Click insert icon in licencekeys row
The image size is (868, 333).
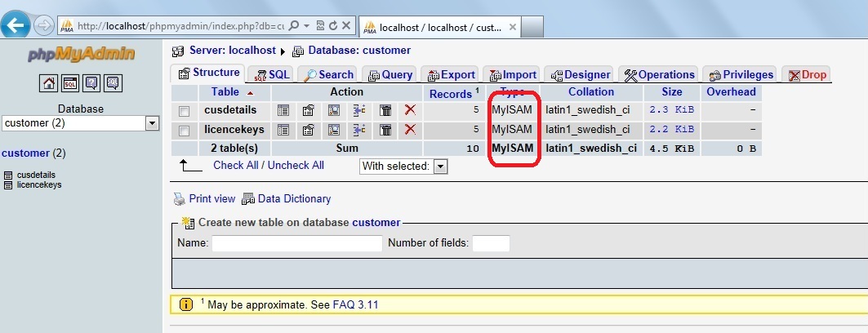coord(359,130)
